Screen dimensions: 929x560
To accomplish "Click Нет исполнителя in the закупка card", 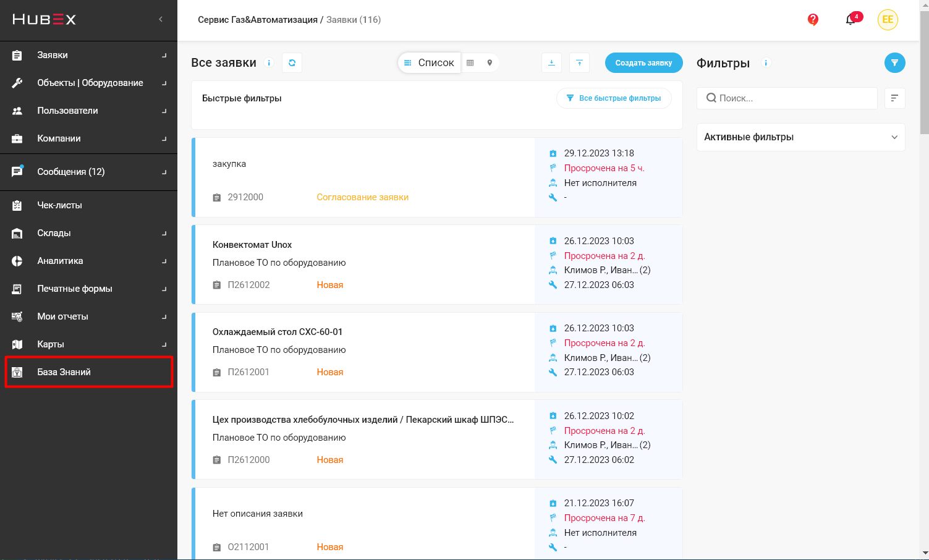I will tap(600, 183).
